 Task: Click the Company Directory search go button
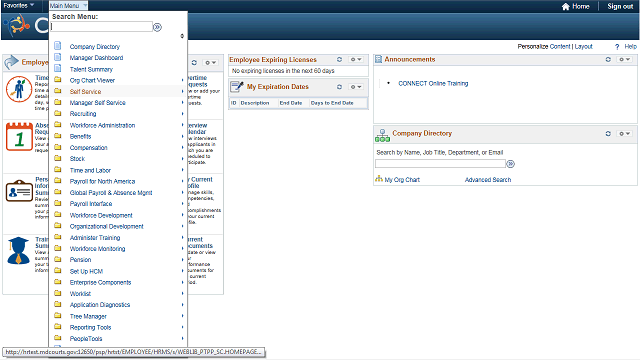point(511,164)
